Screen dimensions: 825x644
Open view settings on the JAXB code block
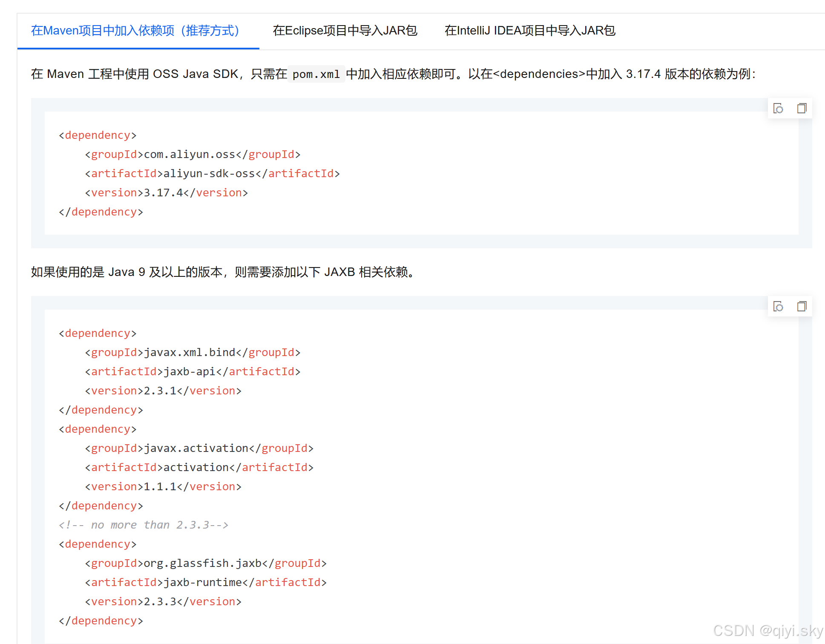(779, 306)
